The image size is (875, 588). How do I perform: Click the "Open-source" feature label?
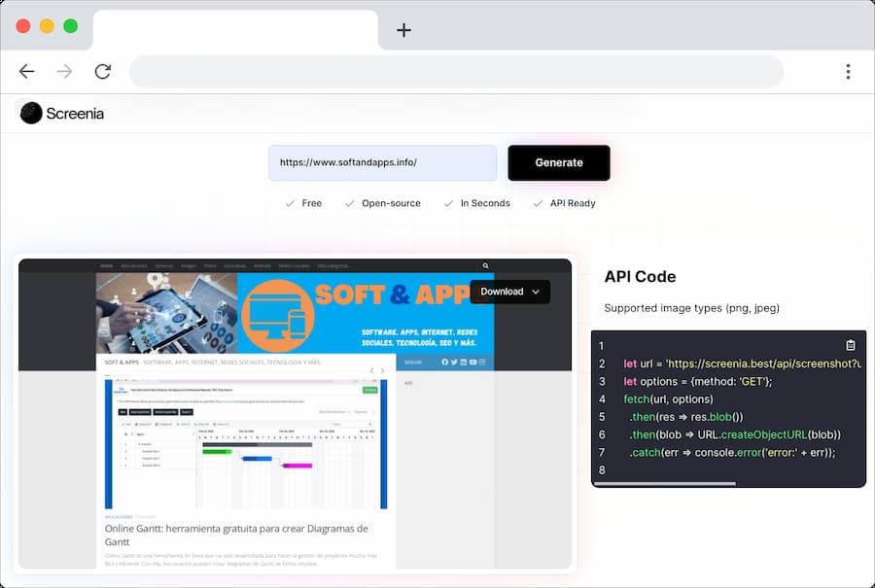tap(391, 203)
